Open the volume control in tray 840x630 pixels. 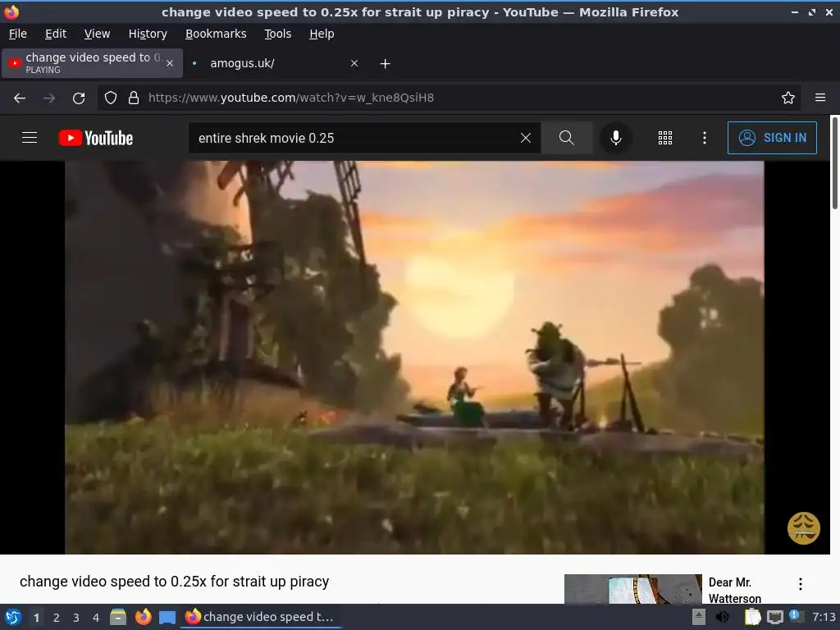[722, 617]
